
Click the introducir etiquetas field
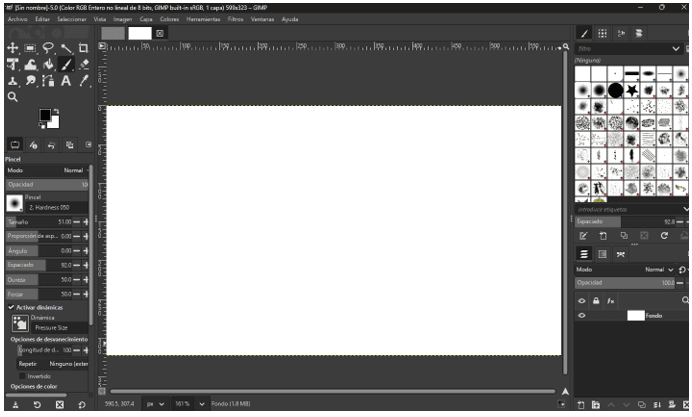pos(630,210)
